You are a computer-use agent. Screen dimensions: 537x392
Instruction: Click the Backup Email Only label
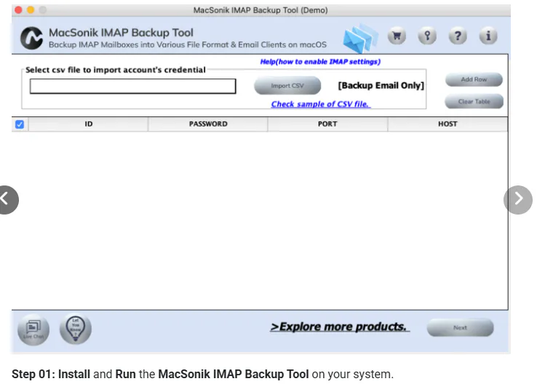click(x=381, y=86)
